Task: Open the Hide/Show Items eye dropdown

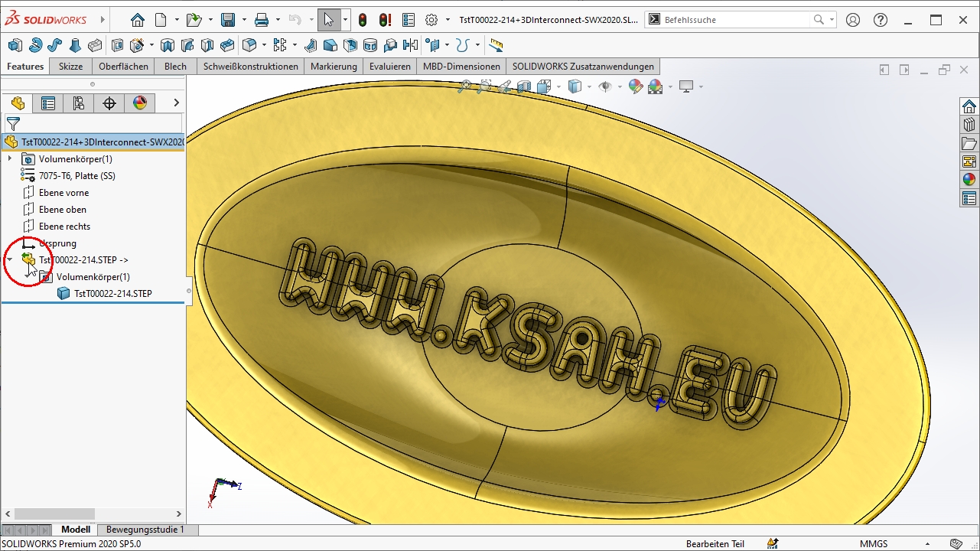Action: (619, 86)
